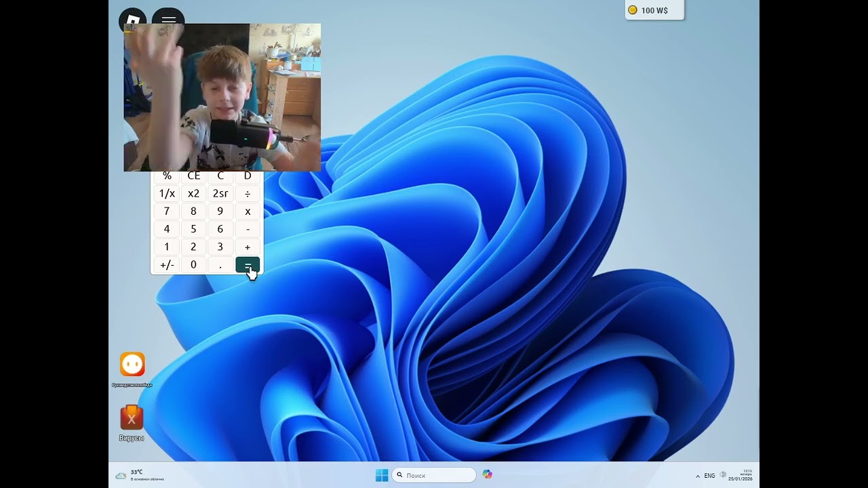Image resolution: width=868 pixels, height=488 pixels.
Task: Click the multiplication x key
Action: (248, 211)
